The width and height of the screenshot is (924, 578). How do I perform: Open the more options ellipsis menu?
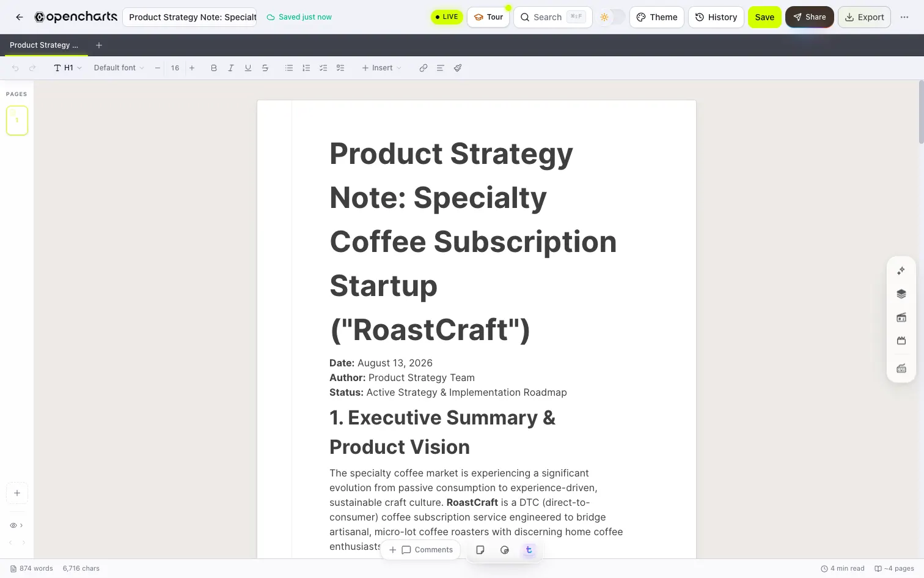coord(904,17)
